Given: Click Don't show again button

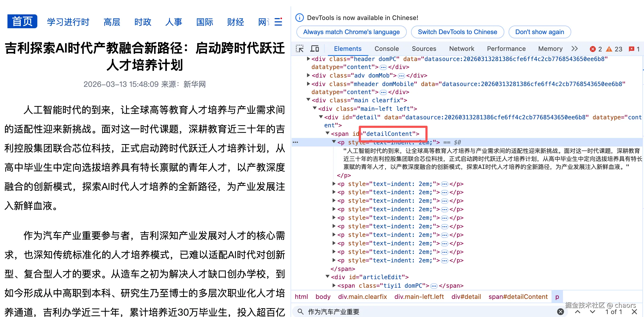Looking at the screenshot, I should [540, 32].
